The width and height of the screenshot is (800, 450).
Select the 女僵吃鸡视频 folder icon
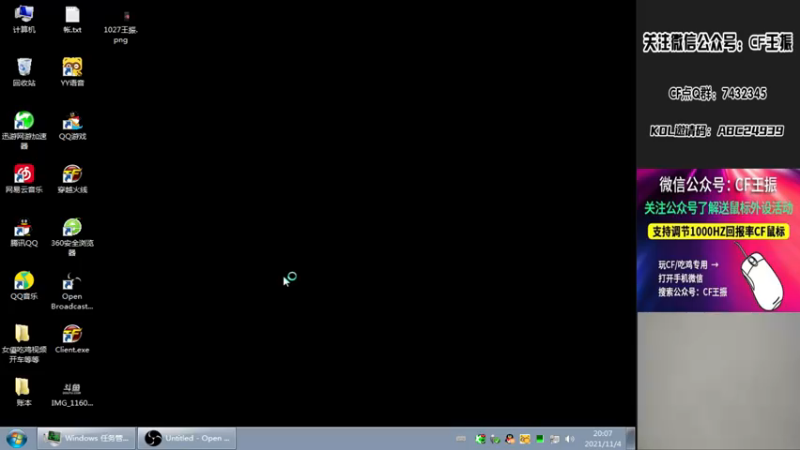(24, 343)
